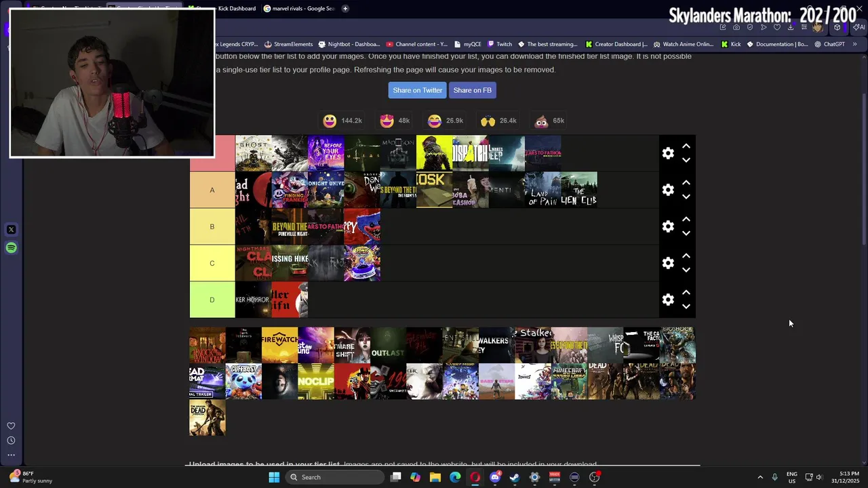
Task: Select the Finding Frankie thumbnail
Action: tap(290, 190)
